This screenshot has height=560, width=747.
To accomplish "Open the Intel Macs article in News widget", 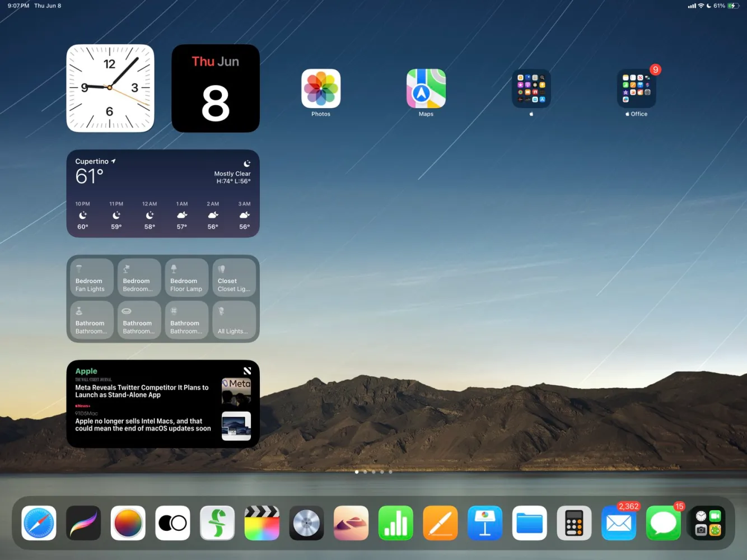I will (x=143, y=424).
